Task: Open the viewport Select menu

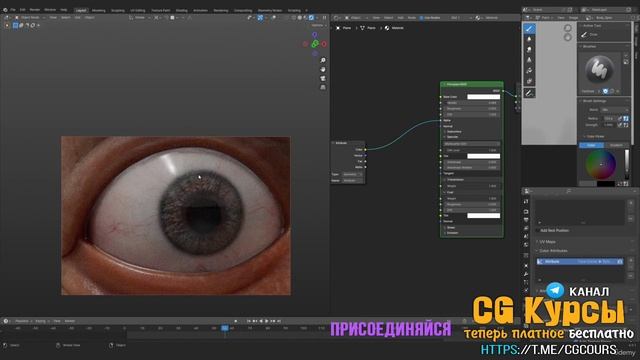Action: [x=65, y=18]
